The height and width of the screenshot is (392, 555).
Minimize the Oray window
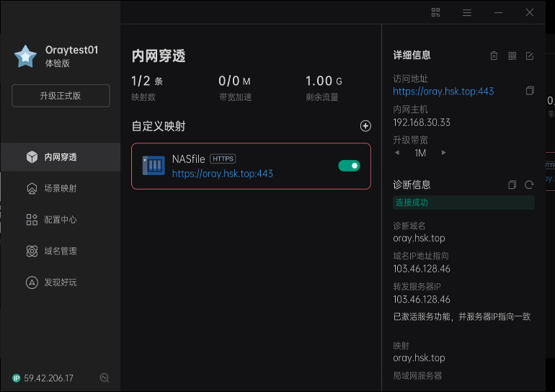pyautogui.click(x=498, y=12)
